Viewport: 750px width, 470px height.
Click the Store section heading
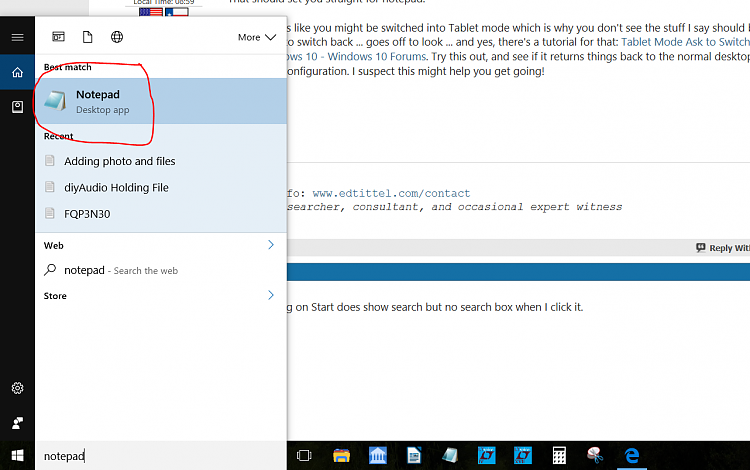[x=55, y=295]
